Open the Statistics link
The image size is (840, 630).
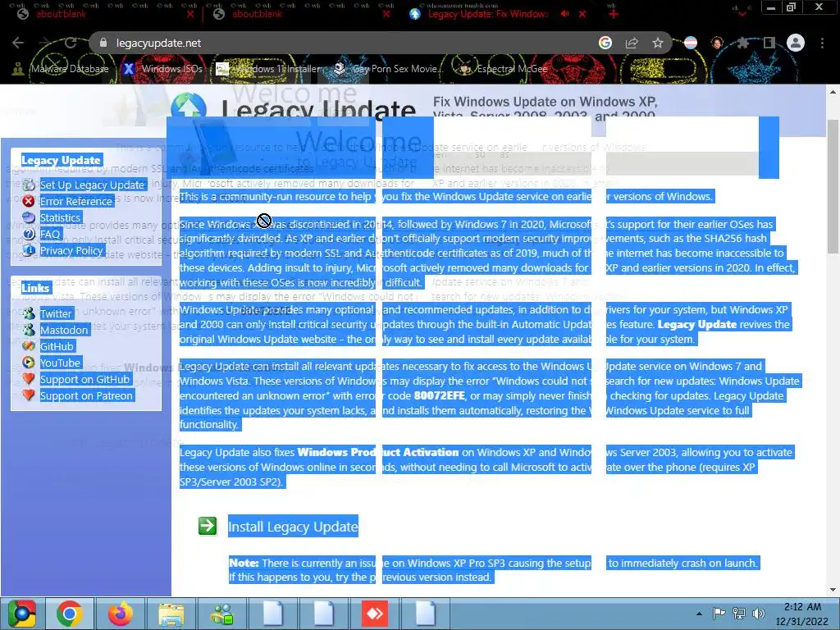(60, 218)
